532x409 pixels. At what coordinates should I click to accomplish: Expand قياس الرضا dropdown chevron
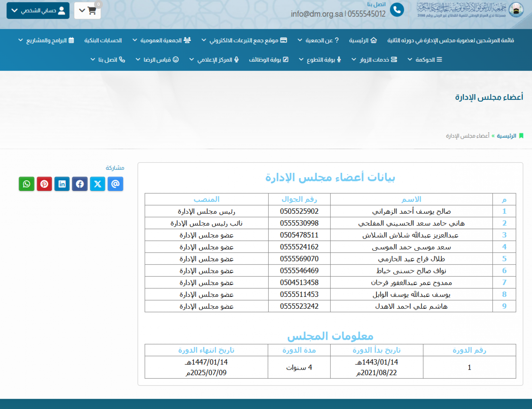click(138, 60)
